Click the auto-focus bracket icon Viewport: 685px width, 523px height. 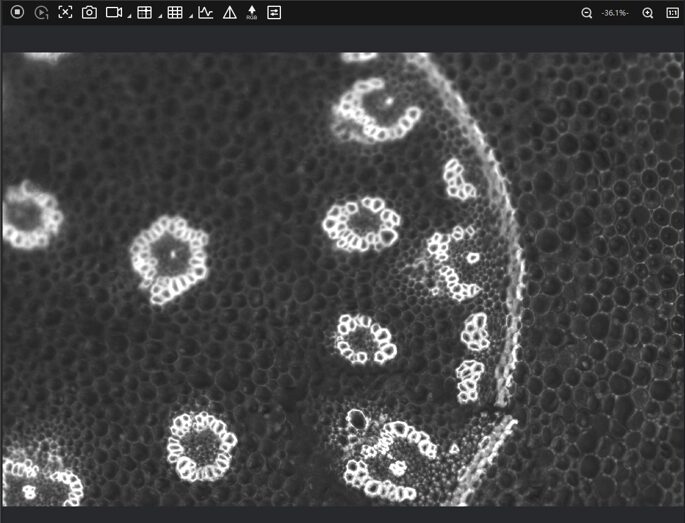pyautogui.click(x=65, y=13)
